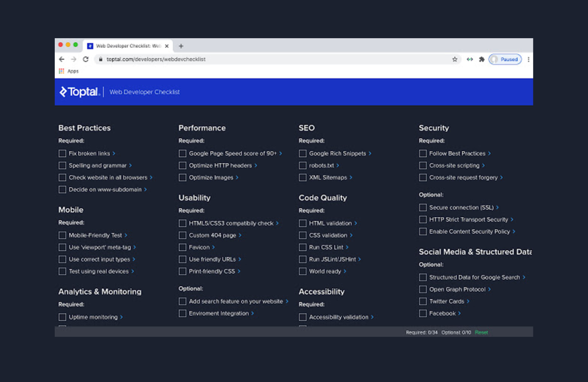Expand the Favicon item chevron
The height and width of the screenshot is (382, 588).
[x=214, y=247]
